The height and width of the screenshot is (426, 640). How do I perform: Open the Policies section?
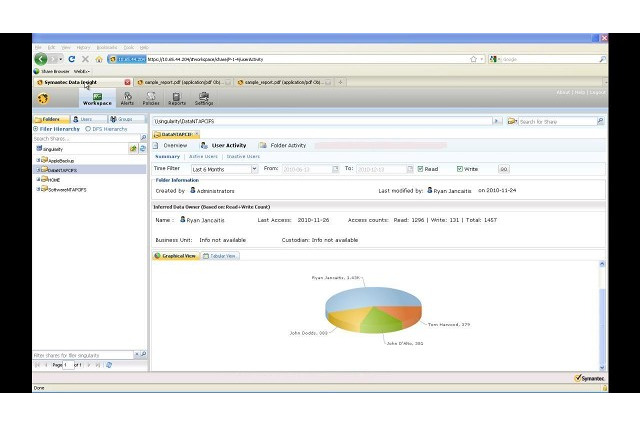pyautogui.click(x=151, y=99)
